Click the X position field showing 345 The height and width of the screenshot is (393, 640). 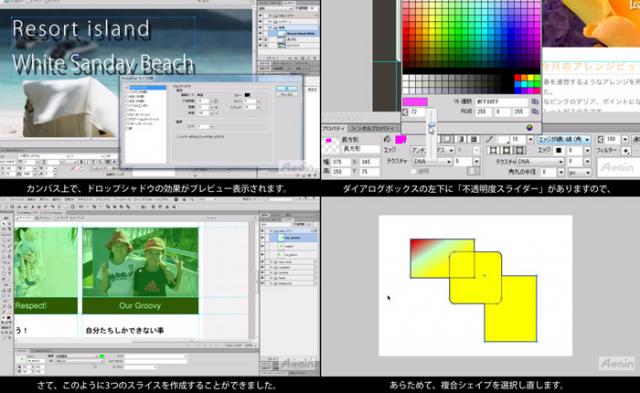[x=369, y=162]
